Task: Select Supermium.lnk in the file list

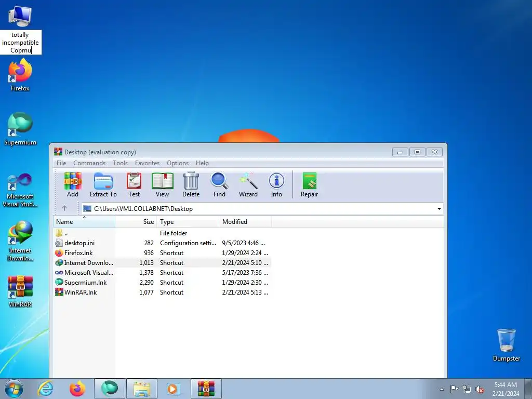Action: (x=162, y=282)
